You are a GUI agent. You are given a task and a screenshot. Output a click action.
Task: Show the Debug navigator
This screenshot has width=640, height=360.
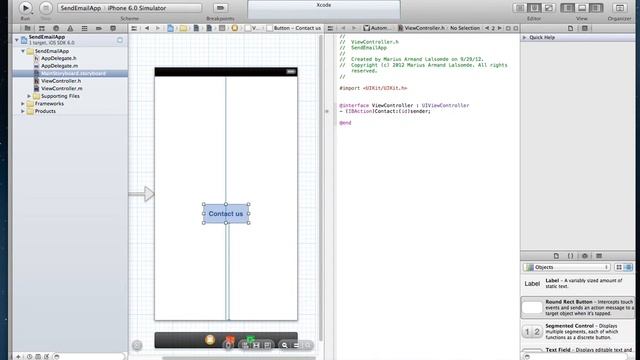[x=84, y=28]
